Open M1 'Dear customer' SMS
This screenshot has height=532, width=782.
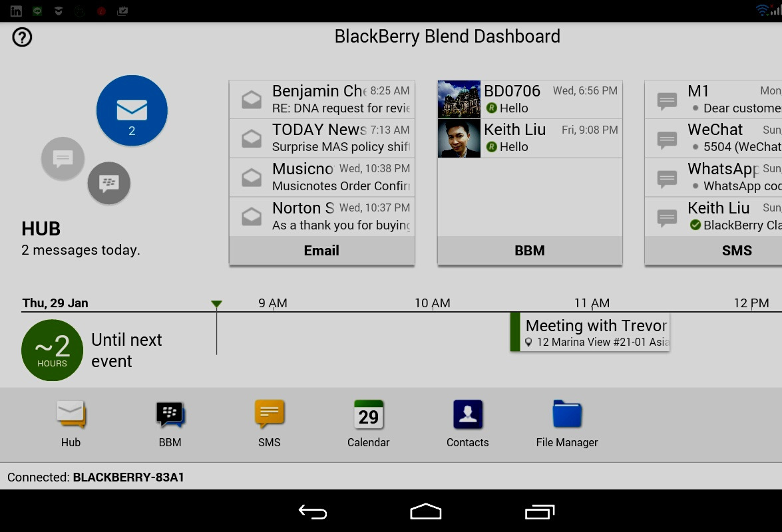713,99
